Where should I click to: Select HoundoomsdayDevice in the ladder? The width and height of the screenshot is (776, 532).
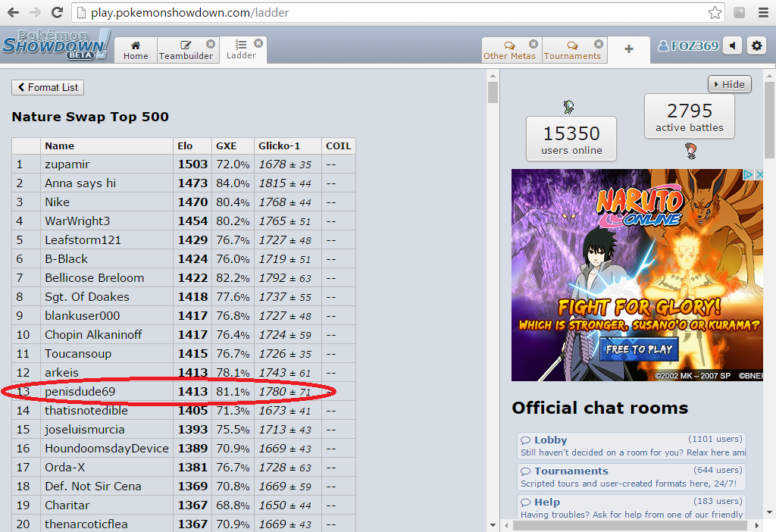[x=107, y=449]
